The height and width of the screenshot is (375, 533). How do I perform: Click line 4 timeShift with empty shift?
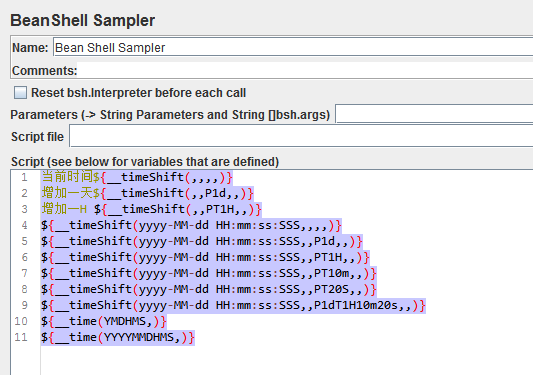(x=191, y=225)
